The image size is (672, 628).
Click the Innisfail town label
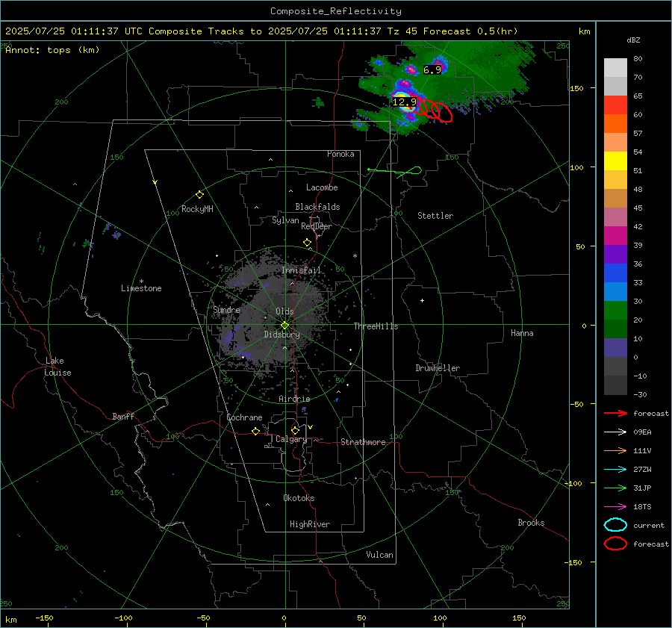[x=301, y=270]
